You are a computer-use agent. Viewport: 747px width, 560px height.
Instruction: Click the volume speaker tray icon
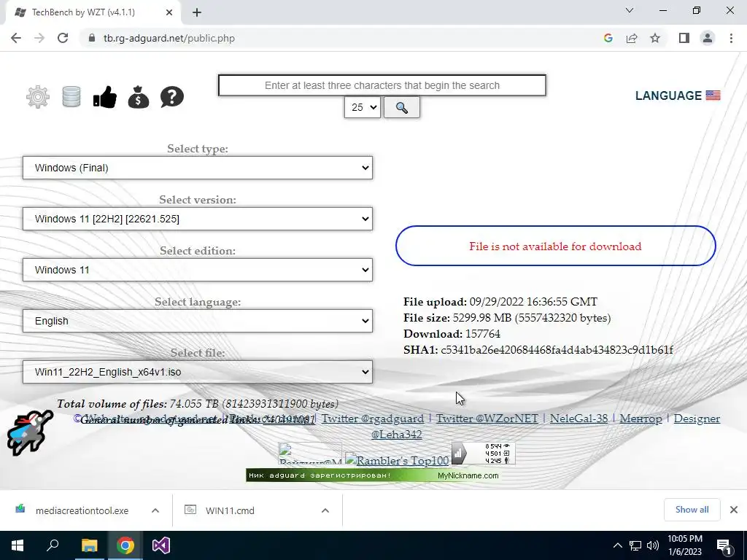point(653,545)
